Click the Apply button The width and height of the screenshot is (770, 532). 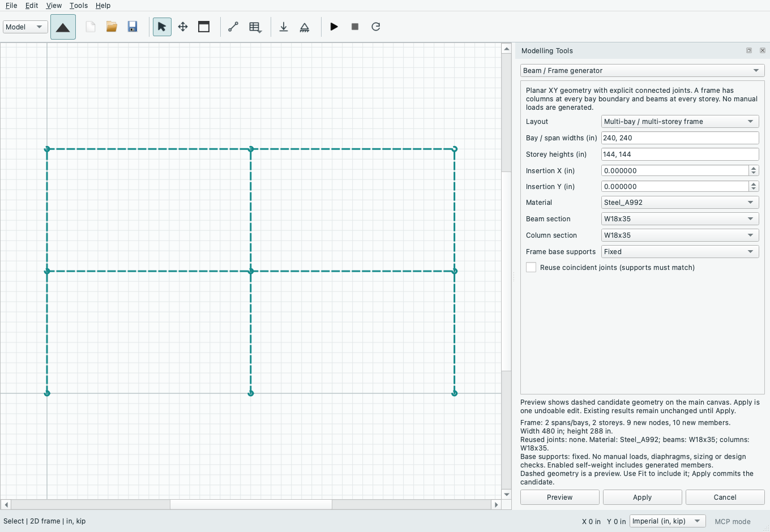click(643, 497)
